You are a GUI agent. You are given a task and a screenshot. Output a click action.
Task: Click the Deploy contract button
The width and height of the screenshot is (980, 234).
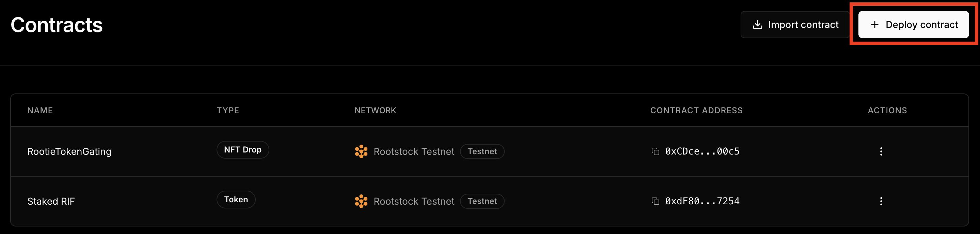click(913, 25)
